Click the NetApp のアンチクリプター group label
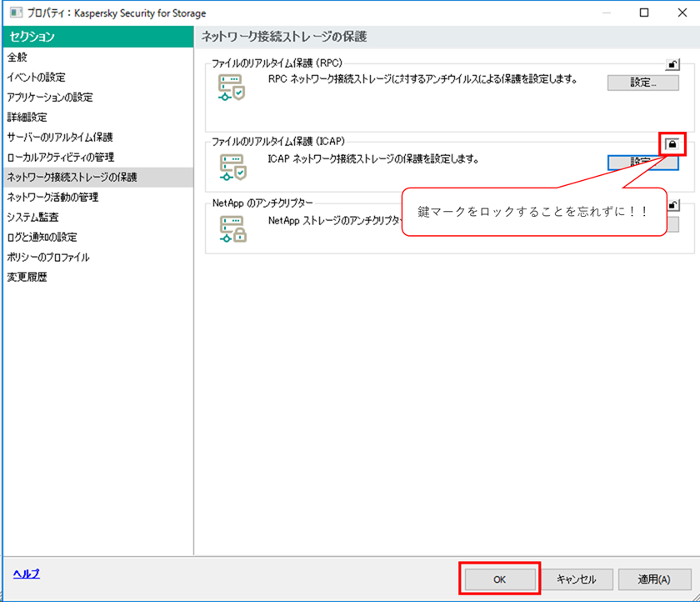Viewport: 700px width, 602px height. pos(262,203)
